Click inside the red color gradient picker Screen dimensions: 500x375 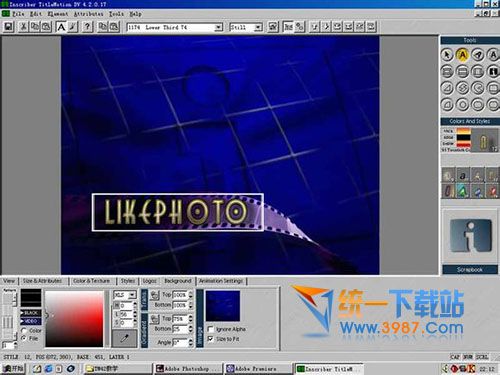(x=74, y=319)
